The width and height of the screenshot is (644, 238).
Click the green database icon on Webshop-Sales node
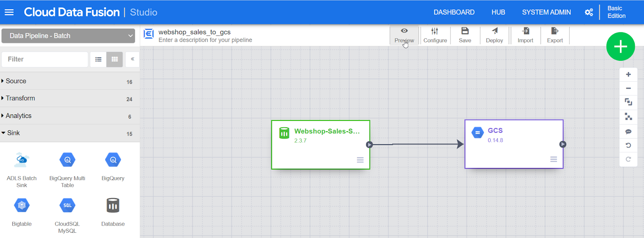[284, 132]
